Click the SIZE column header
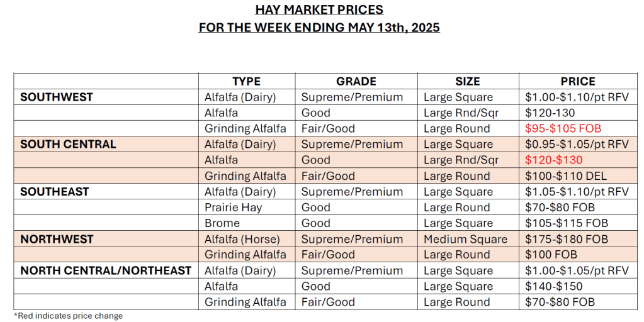Image resolution: width=644 pixels, height=322 pixels. pyautogui.click(x=468, y=81)
